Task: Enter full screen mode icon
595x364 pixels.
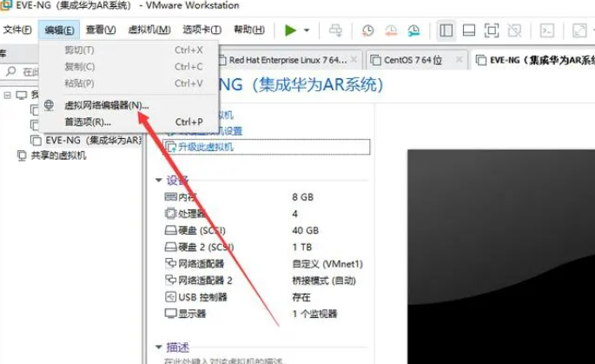Action: tap(492, 30)
